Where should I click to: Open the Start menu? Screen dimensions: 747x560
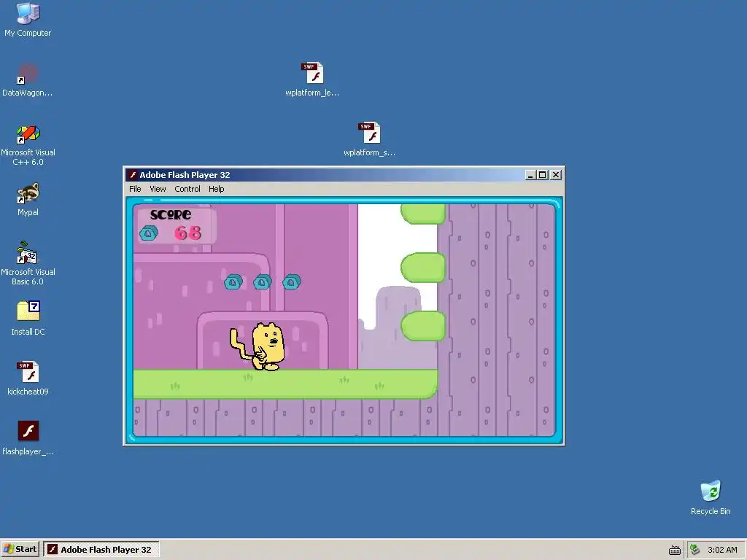[x=20, y=550]
